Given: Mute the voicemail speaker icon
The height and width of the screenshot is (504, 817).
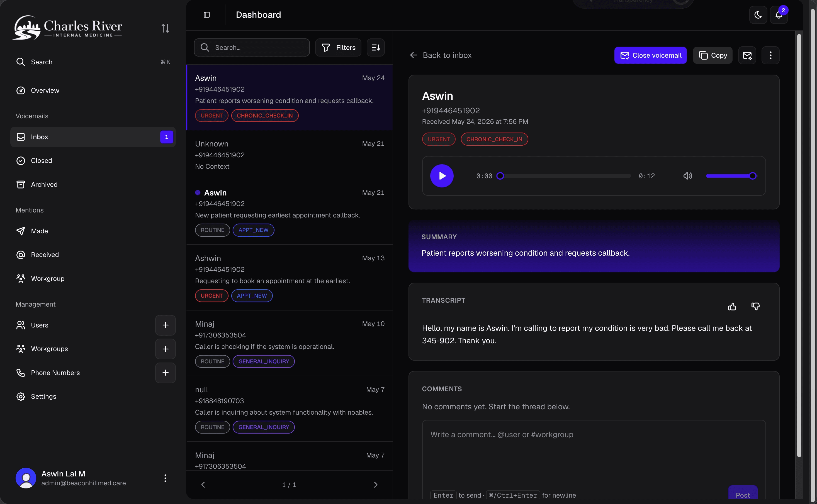Looking at the screenshot, I should coord(688,176).
